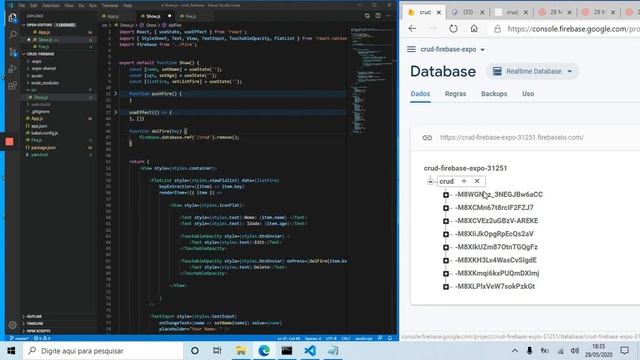Viewport: 640px width, 360px height.
Task: Close the first crud browser tab
Action: coord(439,13)
